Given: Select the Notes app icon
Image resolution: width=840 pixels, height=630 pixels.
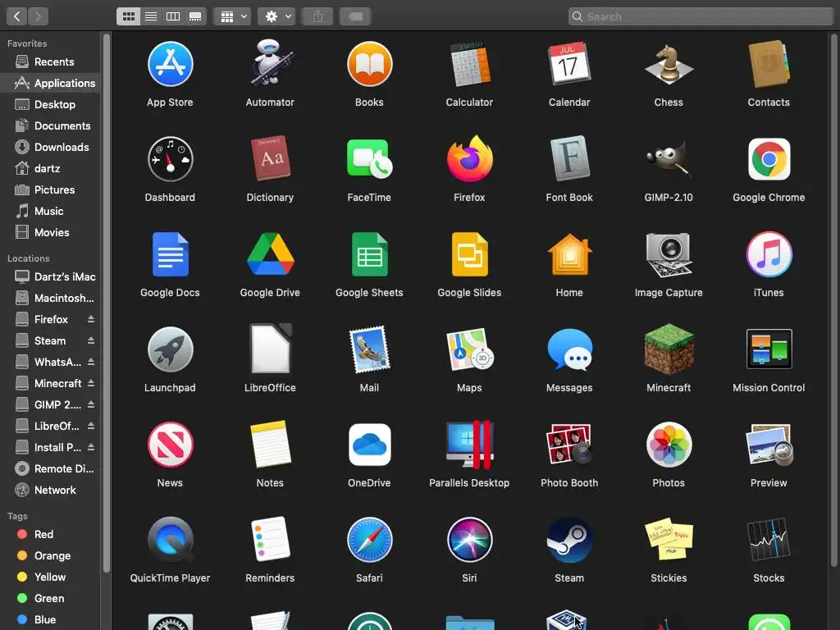Looking at the screenshot, I should tap(269, 445).
